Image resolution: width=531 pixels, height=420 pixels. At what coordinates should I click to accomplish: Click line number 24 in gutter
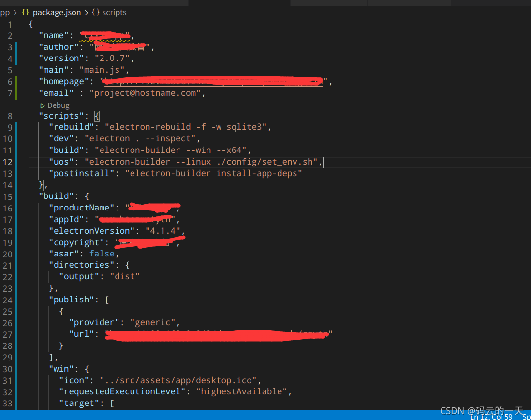point(7,300)
